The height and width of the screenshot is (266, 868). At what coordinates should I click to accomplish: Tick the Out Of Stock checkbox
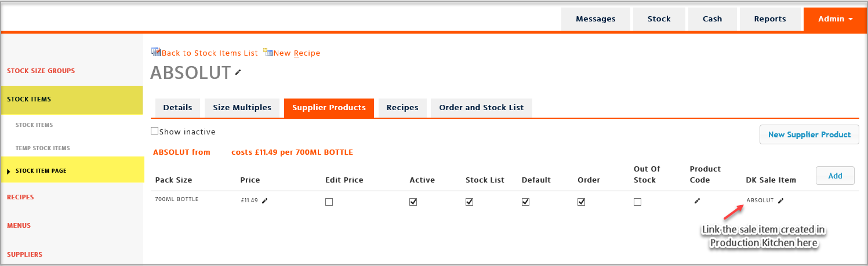pos(637,202)
